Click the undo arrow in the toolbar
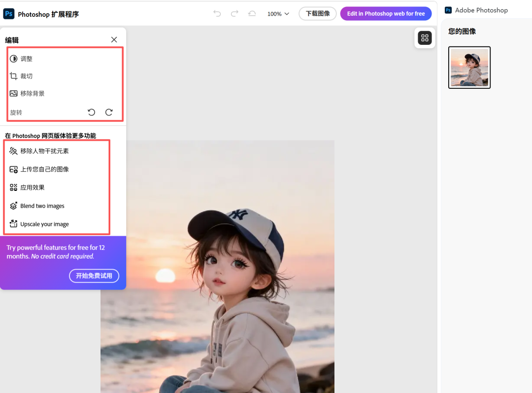Viewport: 532px width, 393px height. [x=217, y=14]
